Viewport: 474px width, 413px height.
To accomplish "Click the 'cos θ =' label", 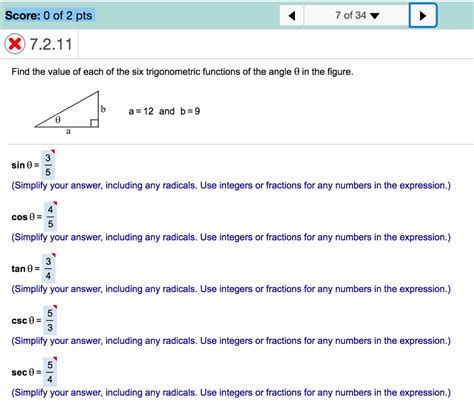I will pos(27,217).
